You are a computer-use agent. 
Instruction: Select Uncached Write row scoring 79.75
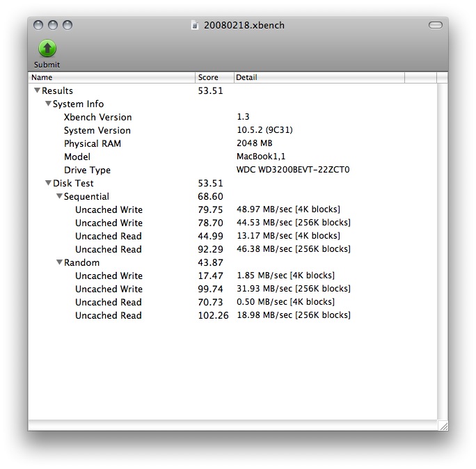click(232, 209)
